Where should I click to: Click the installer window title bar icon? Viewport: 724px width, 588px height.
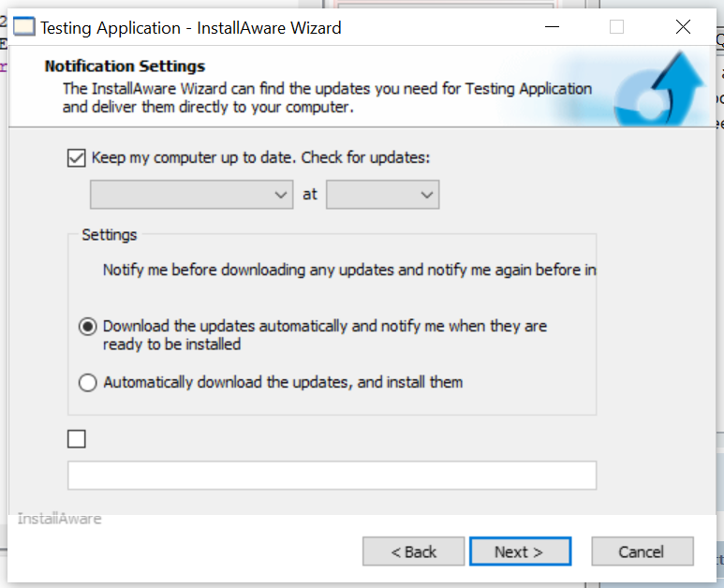coord(24,27)
